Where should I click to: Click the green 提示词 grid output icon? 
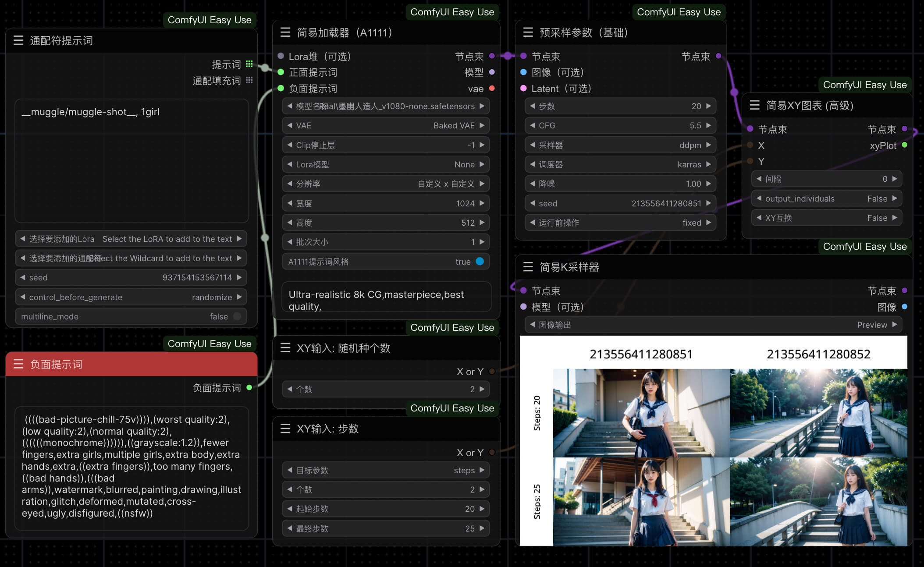249,64
